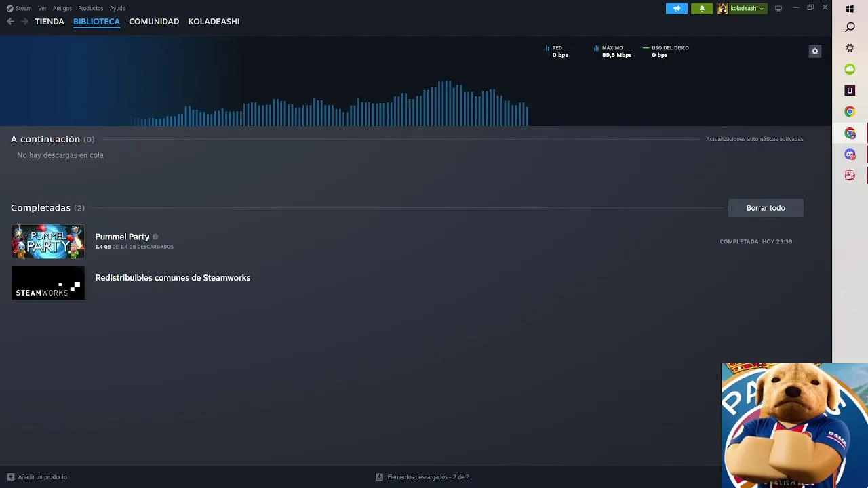Click the koladeashi profile avatar
Screen dimensions: 868x488
point(723,8)
